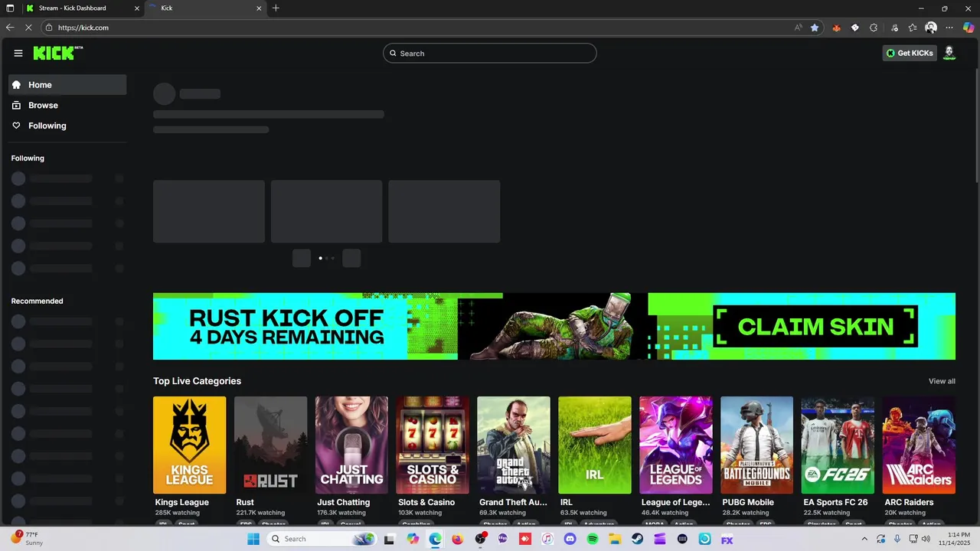Open the Just Chatting category thumbnail

351,445
